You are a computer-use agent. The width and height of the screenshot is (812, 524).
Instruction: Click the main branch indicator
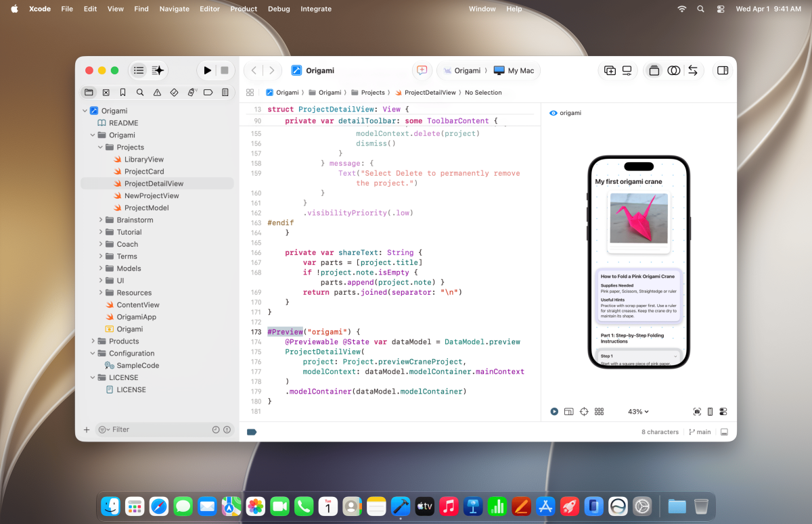point(700,432)
